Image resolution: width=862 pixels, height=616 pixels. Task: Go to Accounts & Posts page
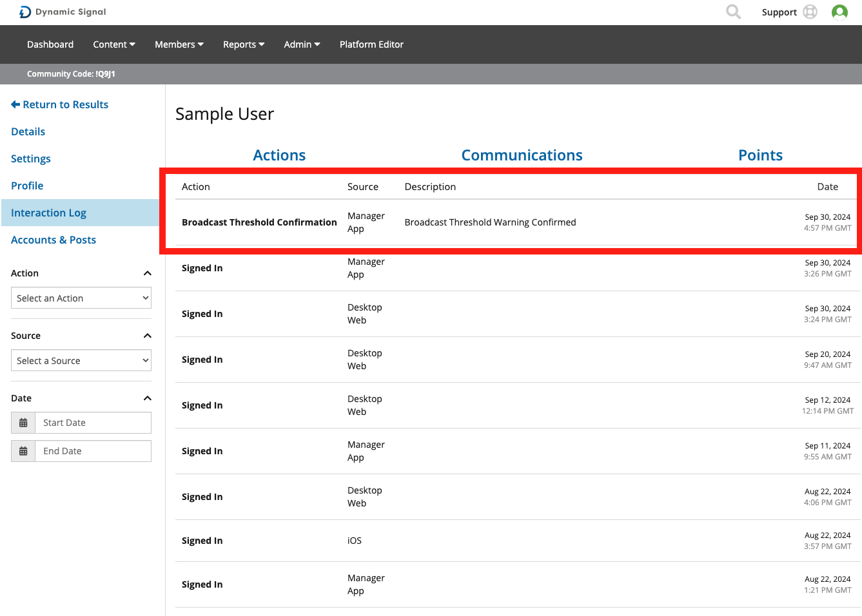coord(54,240)
